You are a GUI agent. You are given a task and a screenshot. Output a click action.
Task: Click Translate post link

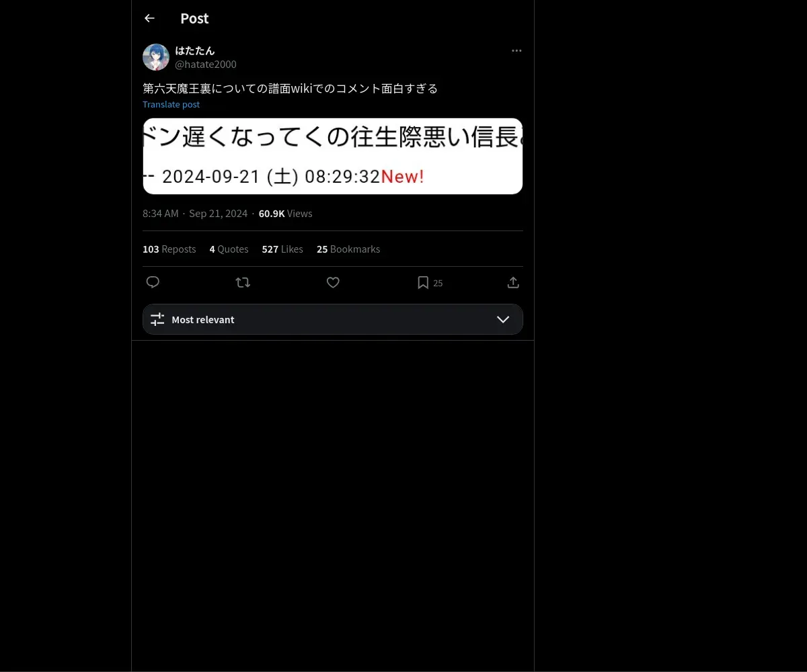pos(171,104)
